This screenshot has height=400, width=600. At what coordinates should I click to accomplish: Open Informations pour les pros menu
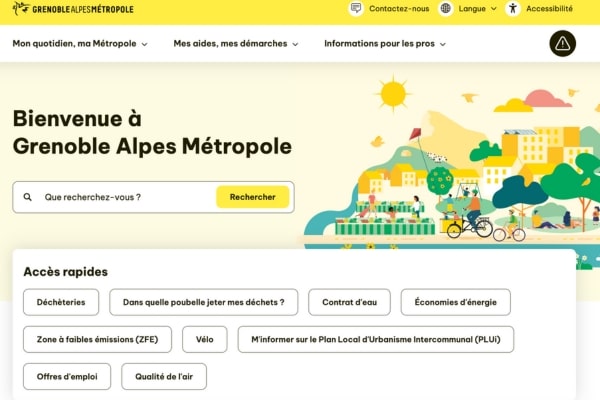coord(385,44)
